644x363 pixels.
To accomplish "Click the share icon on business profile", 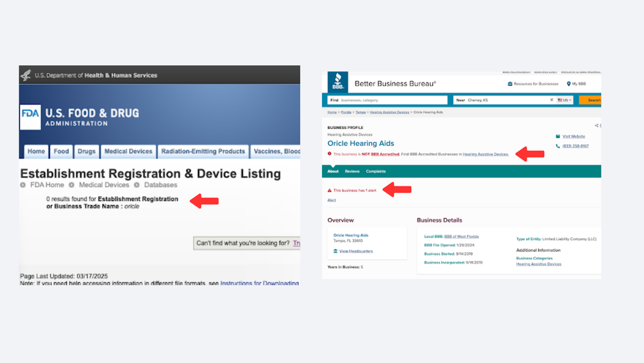I will pos(596,126).
